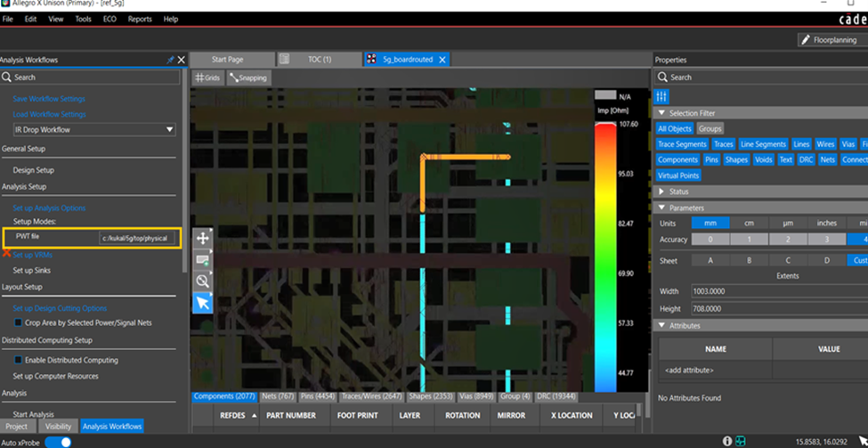Open the ECO menu
Viewport: 868px width, 448px height.
[110, 19]
